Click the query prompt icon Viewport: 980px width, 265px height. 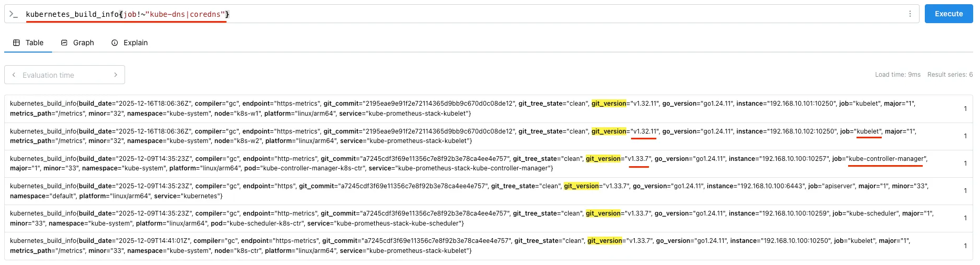tap(14, 14)
